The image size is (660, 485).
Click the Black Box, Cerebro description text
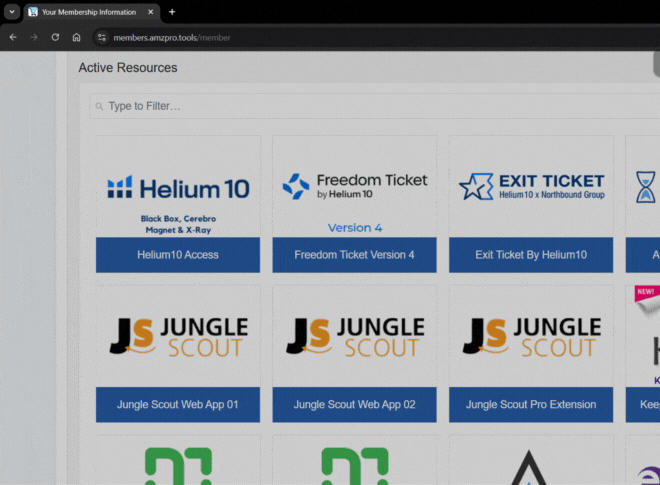(178, 224)
